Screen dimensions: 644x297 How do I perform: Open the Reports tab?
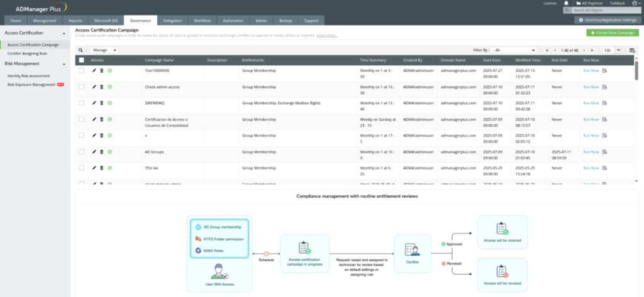pos(75,21)
